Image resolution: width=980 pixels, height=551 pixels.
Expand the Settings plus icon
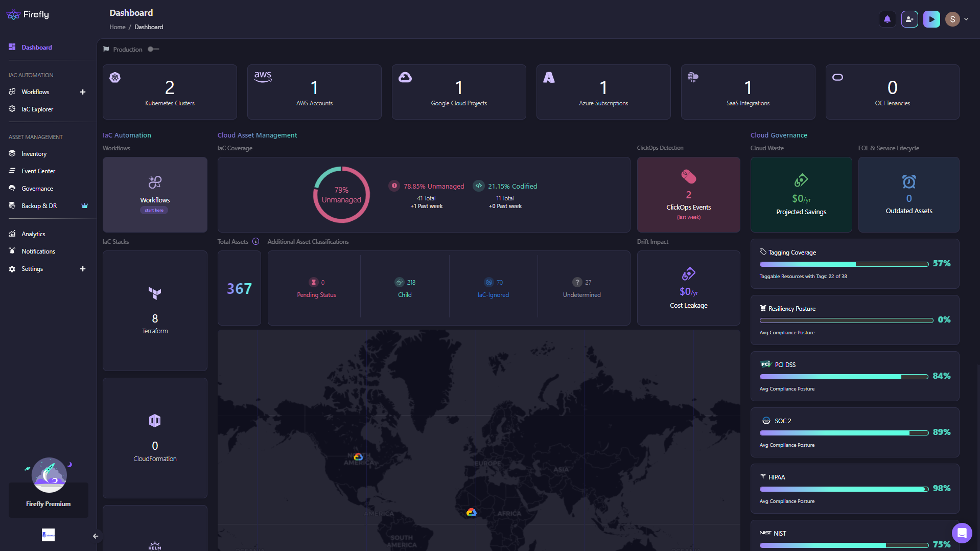[83, 269]
